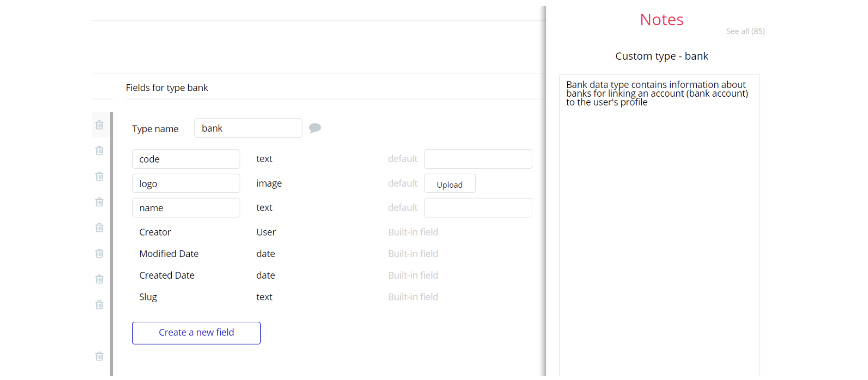This screenshot has height=380, width=868.
Task: Click the default value box for name field
Action: (478, 208)
